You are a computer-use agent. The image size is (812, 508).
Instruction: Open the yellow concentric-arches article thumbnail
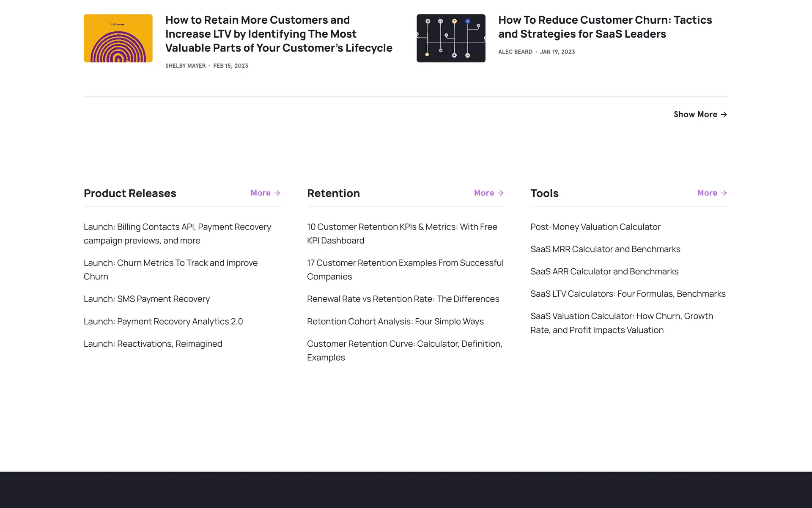(x=118, y=38)
